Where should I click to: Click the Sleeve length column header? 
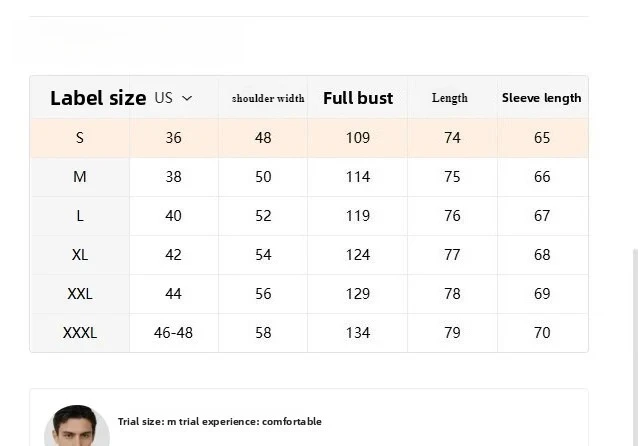541,98
